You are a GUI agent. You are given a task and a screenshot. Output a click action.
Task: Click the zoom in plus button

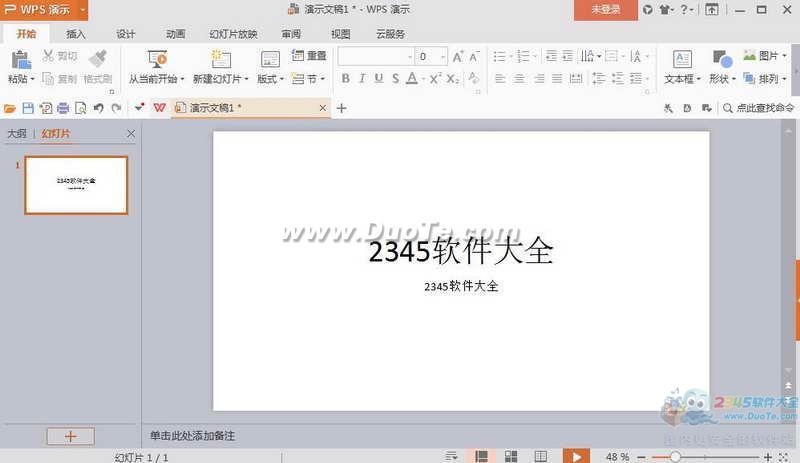tap(768, 457)
